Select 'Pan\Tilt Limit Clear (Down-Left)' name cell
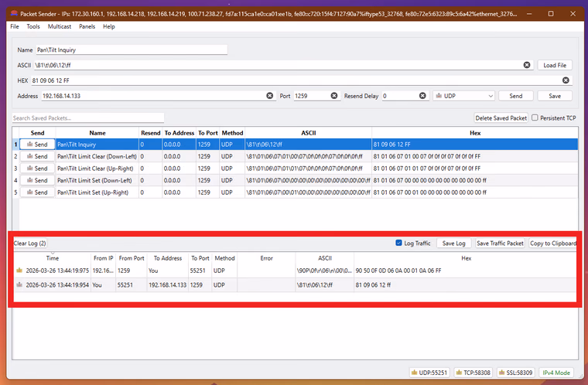 97,156
